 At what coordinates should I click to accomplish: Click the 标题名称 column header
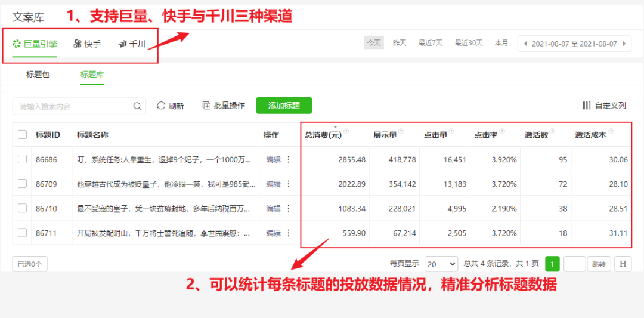92,135
